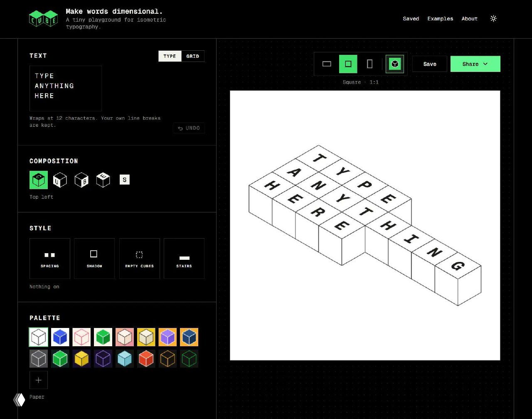The height and width of the screenshot is (419, 532).
Task: Select the dark green outline cube palette
Action: (x=189, y=358)
